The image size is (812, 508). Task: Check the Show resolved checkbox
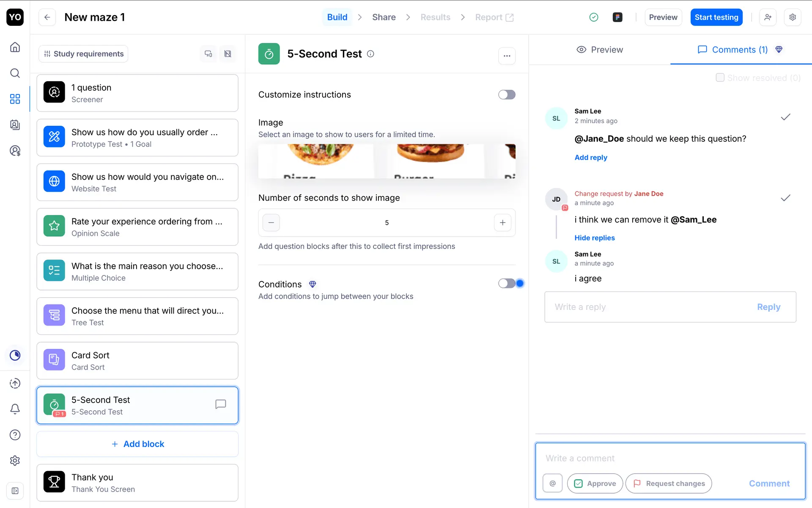pos(720,78)
